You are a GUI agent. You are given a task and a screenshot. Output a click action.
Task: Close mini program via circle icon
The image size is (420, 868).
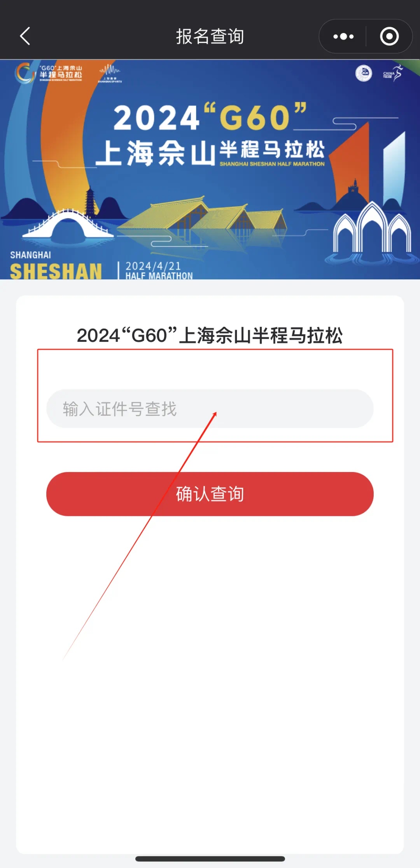click(389, 37)
